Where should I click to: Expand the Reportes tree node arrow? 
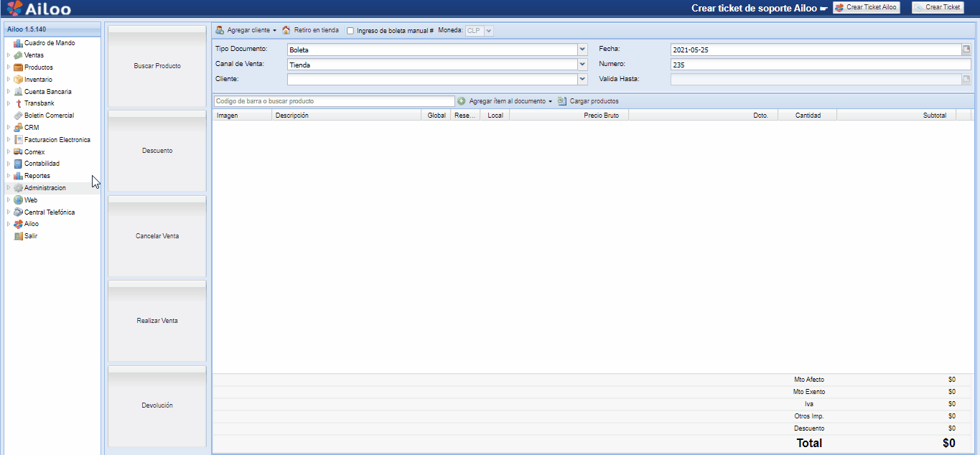[9, 176]
